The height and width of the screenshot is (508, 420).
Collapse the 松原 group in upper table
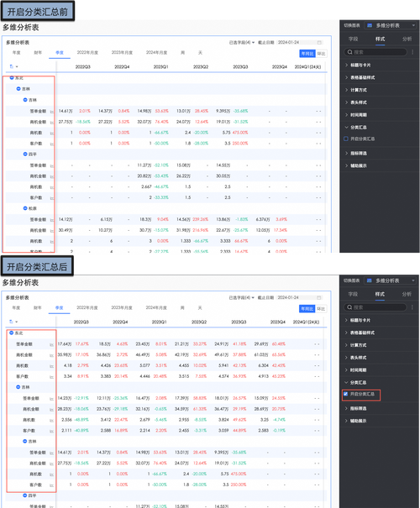pyautogui.click(x=25, y=208)
